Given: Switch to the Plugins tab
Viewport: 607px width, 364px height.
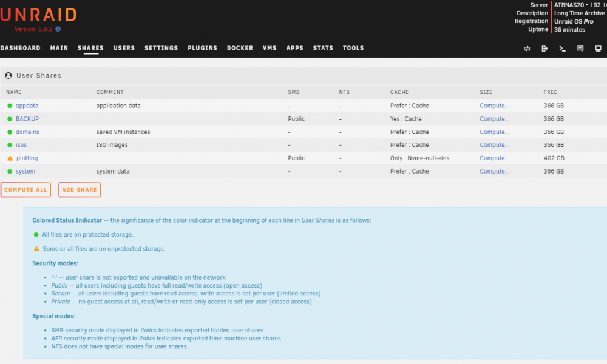Looking at the screenshot, I should pos(203,48).
